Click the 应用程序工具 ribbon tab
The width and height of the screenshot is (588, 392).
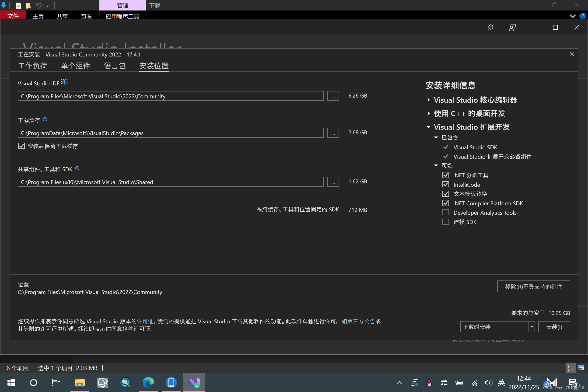click(122, 16)
